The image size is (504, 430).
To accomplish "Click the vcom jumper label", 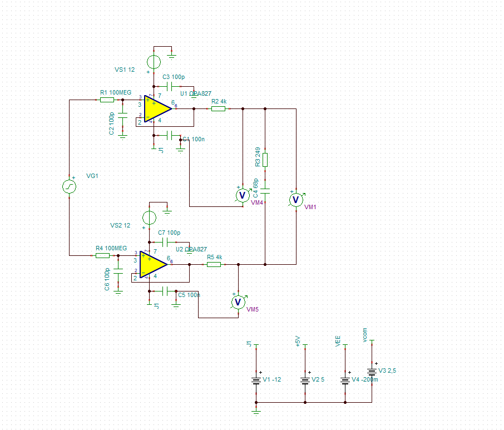I will point(364,335).
